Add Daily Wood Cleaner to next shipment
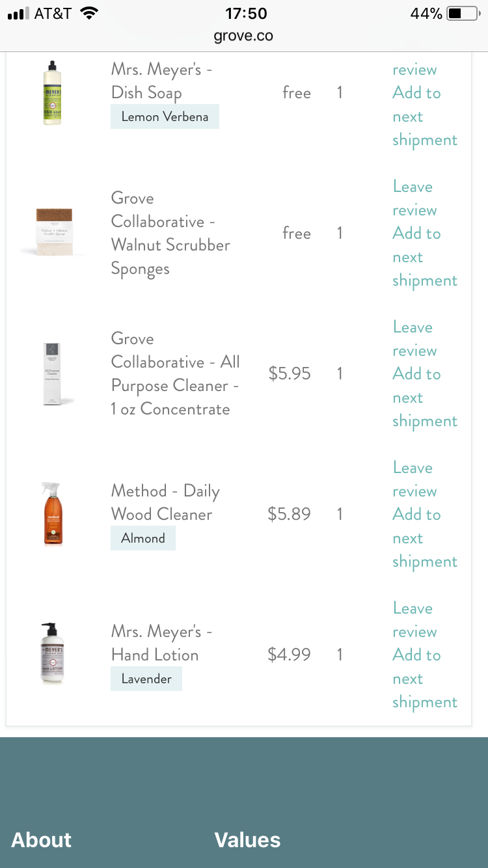Image resolution: width=488 pixels, height=868 pixels. 424,538
